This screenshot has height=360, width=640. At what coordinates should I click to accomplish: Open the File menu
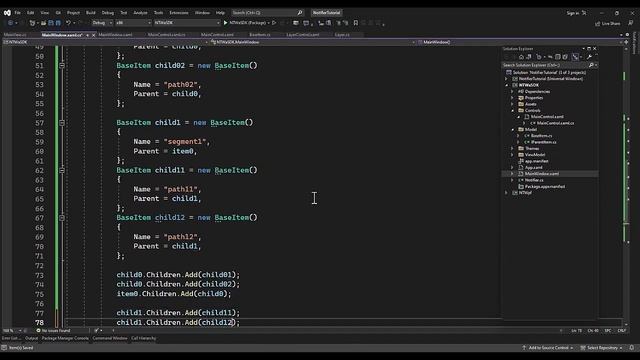click(18, 13)
